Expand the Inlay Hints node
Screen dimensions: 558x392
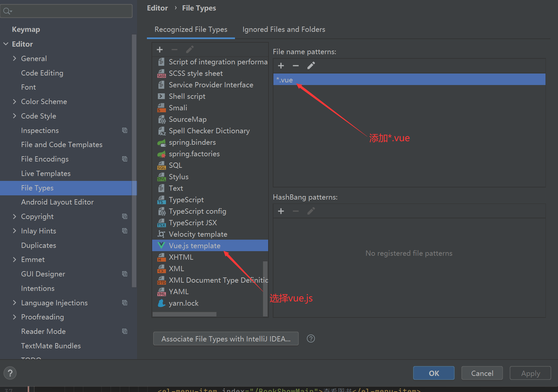pyautogui.click(x=14, y=231)
